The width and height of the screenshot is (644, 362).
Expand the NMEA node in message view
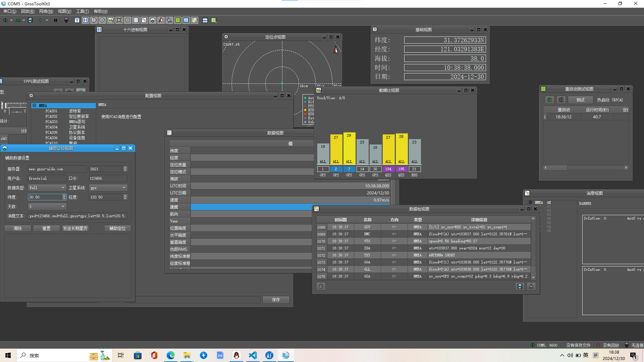[530, 202]
